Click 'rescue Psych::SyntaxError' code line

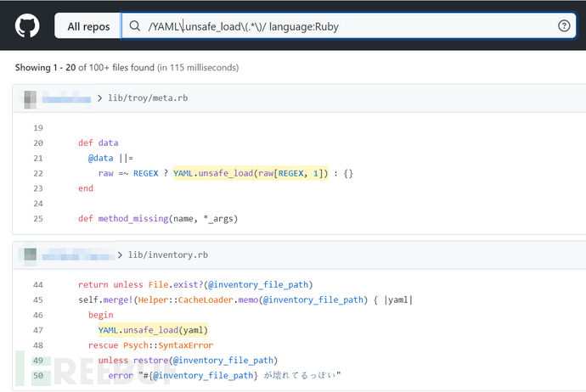(x=150, y=345)
